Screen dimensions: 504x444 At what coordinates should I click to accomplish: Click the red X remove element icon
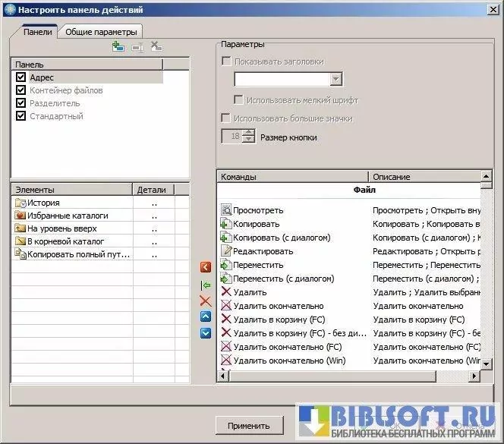click(205, 301)
